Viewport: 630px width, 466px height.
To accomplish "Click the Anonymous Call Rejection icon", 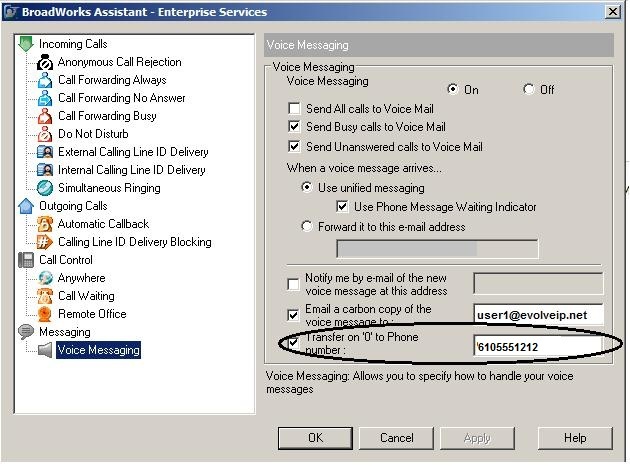I will coord(45,62).
